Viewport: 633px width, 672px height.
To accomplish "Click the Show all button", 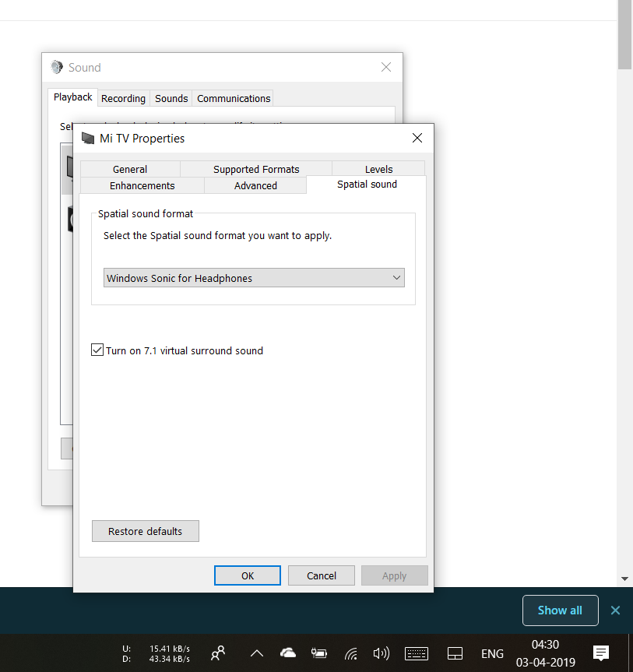I will click(560, 610).
